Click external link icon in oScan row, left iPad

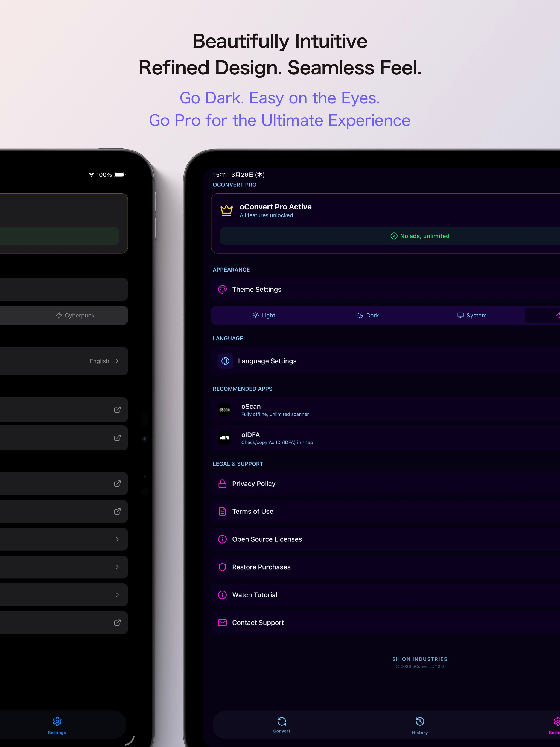click(117, 410)
